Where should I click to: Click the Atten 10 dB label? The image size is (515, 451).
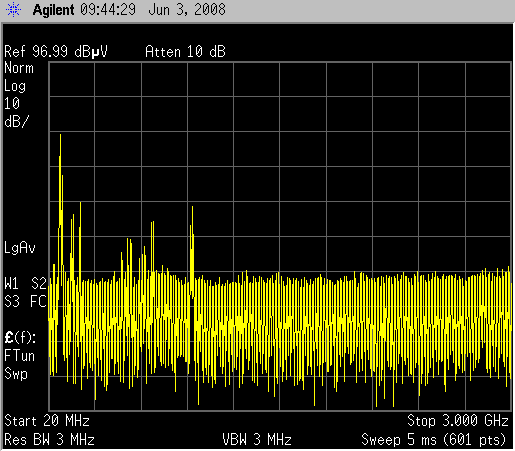[x=185, y=52]
